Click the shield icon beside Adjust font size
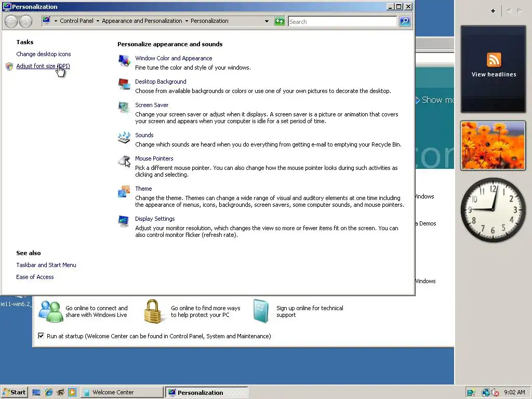532x399 pixels. pos(9,66)
